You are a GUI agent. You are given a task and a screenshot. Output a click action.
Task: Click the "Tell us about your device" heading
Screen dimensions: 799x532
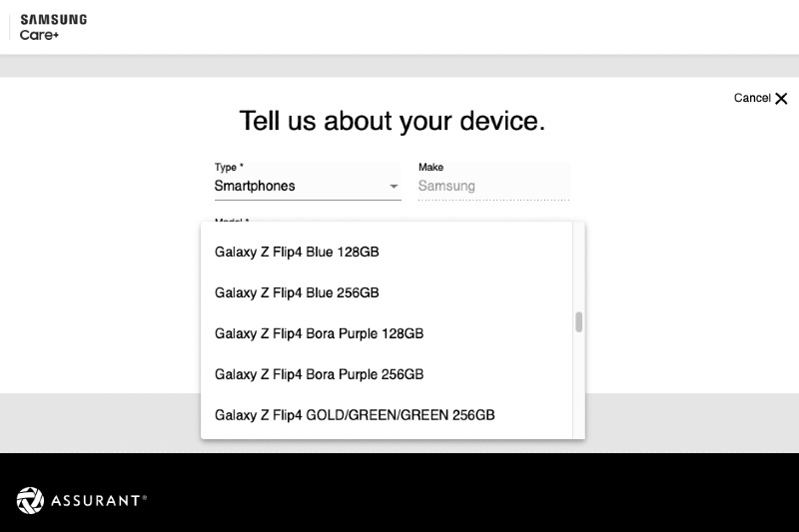click(393, 122)
